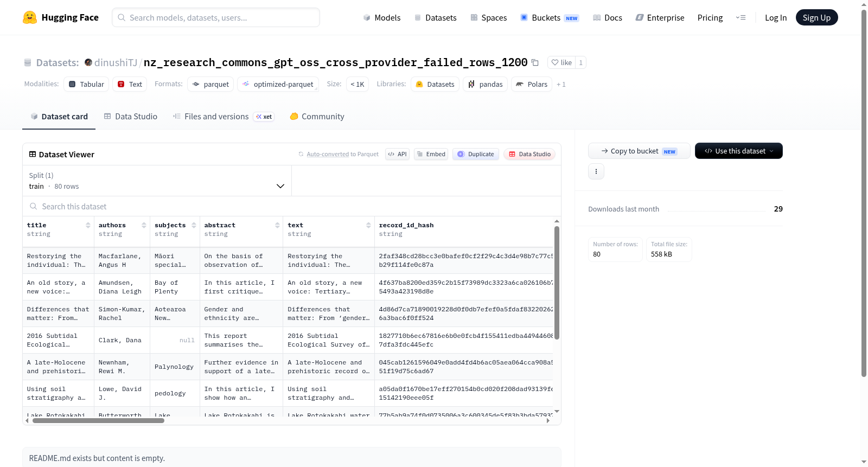Click the Log In link

(776, 17)
